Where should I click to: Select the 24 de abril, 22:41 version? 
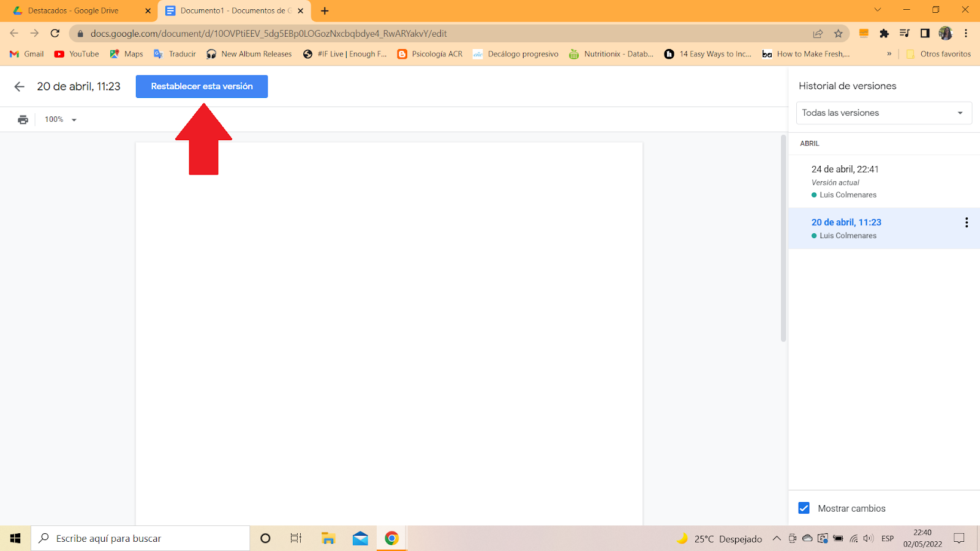[884, 181]
